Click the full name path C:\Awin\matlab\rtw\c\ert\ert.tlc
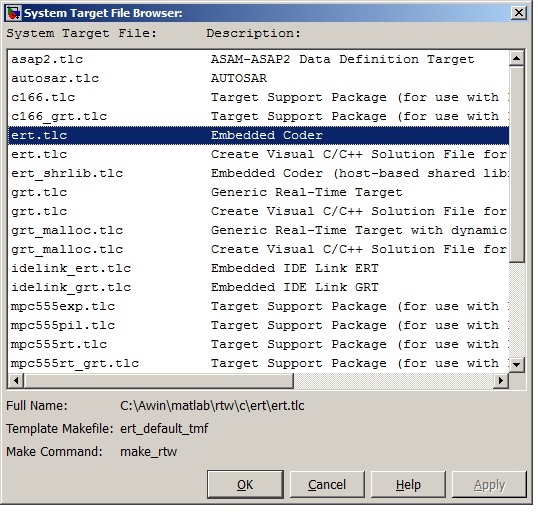The height and width of the screenshot is (512, 538). click(x=212, y=406)
